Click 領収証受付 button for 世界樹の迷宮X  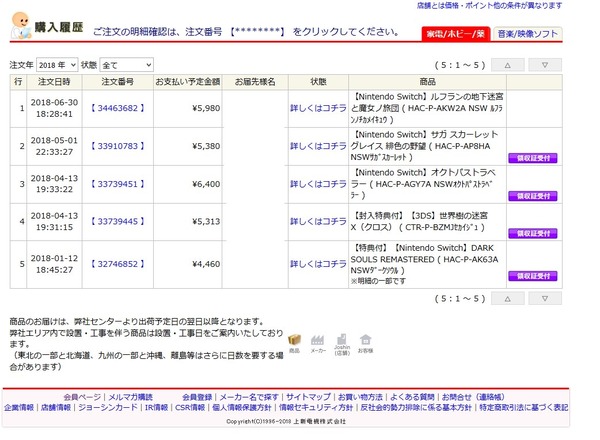[x=533, y=233]
